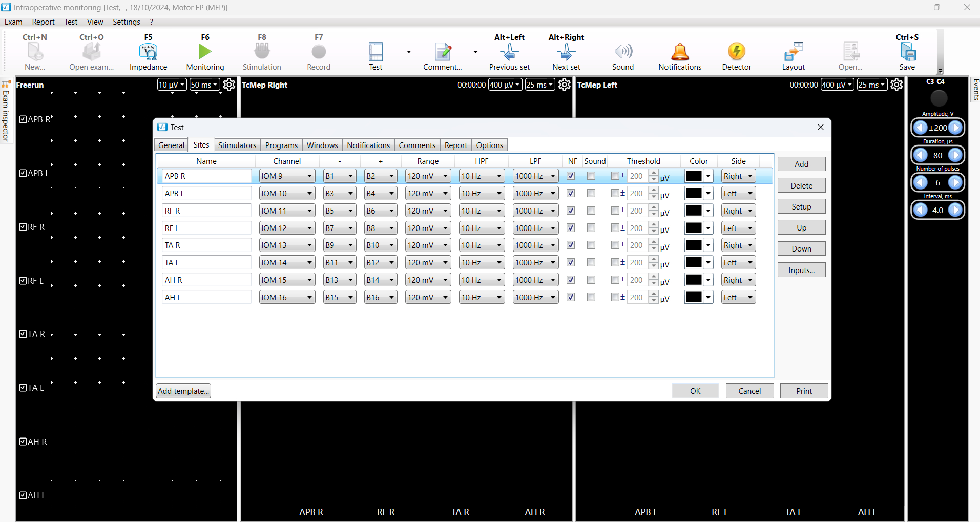Open the Impedance check tool
980x522 pixels.
tap(148, 52)
